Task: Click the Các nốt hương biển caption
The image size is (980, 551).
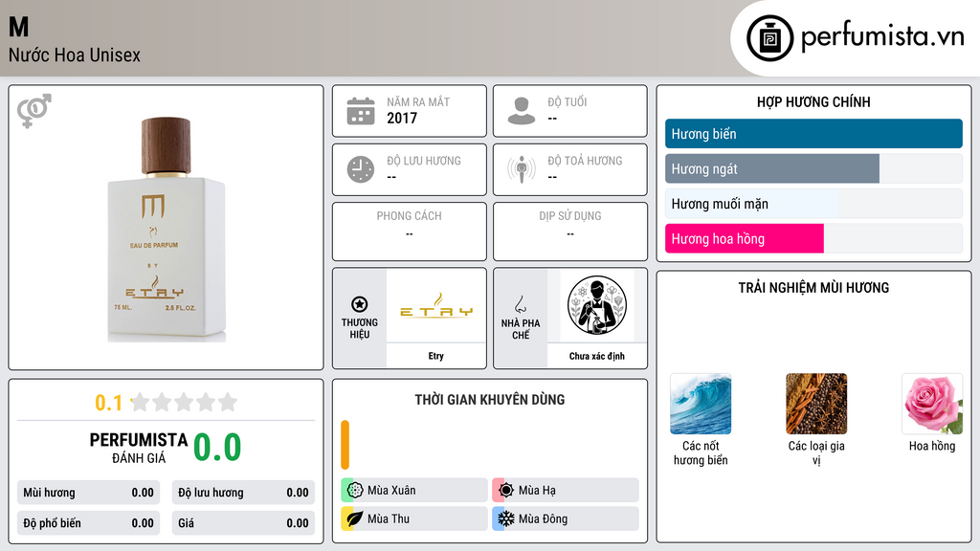Action: [701, 452]
